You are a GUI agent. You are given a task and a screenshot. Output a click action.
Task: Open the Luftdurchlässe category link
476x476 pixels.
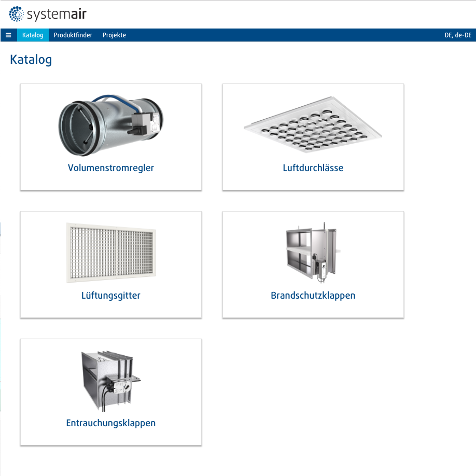click(x=313, y=168)
